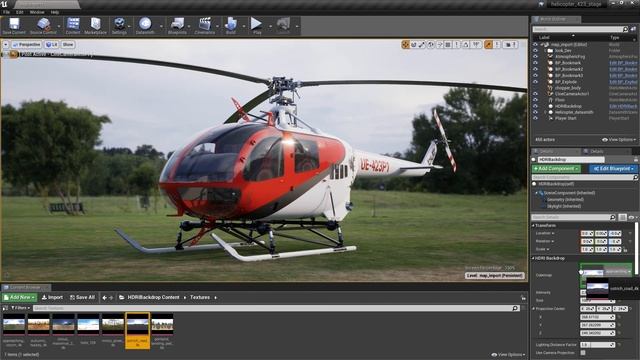Expand the Build options dropdown arrow
This screenshot has width=640, height=360.
(244, 26)
